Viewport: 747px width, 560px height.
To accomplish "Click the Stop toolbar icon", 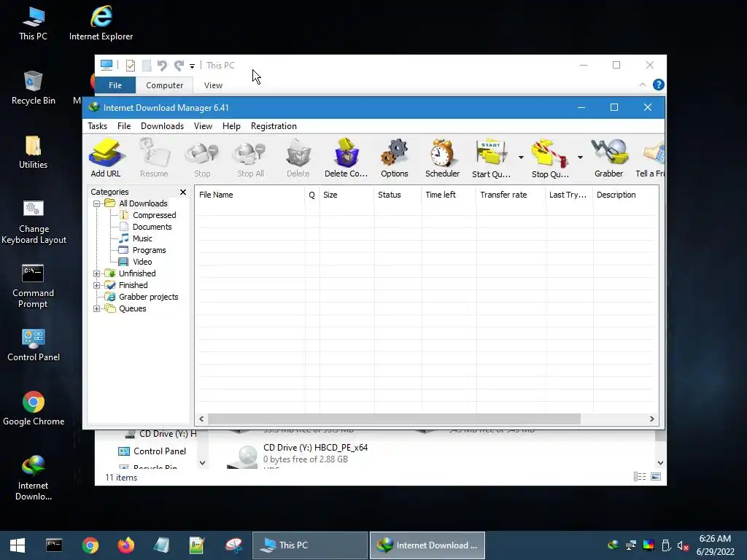I will tap(202, 158).
